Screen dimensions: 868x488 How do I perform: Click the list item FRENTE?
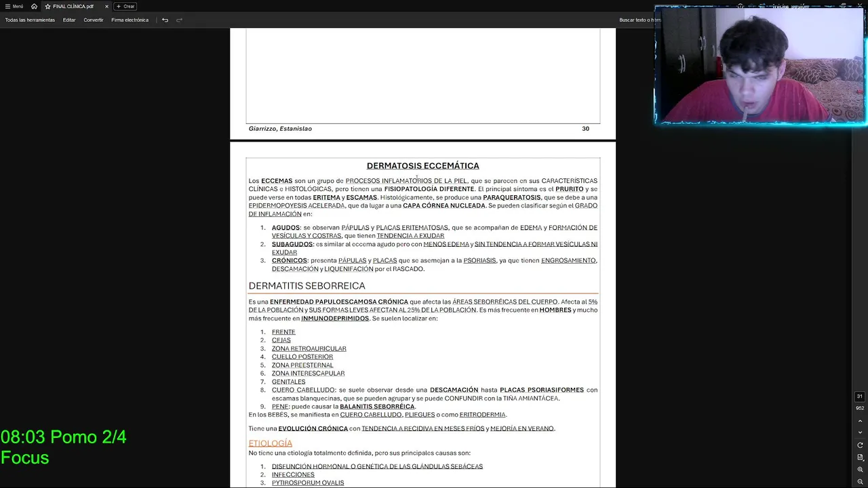click(283, 332)
